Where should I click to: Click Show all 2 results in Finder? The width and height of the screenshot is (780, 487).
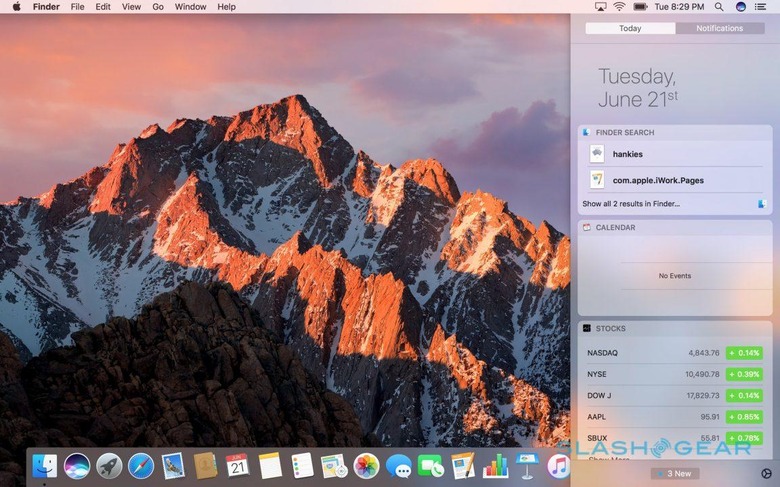point(631,204)
